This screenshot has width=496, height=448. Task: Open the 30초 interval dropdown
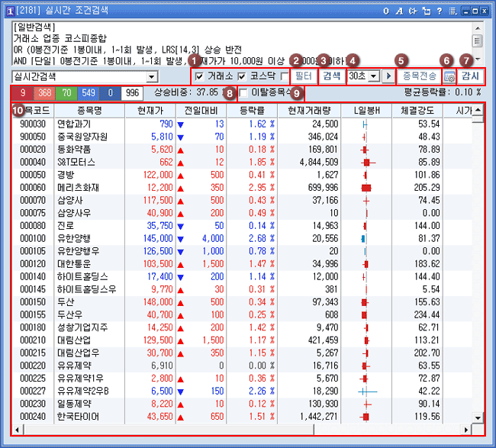point(373,76)
